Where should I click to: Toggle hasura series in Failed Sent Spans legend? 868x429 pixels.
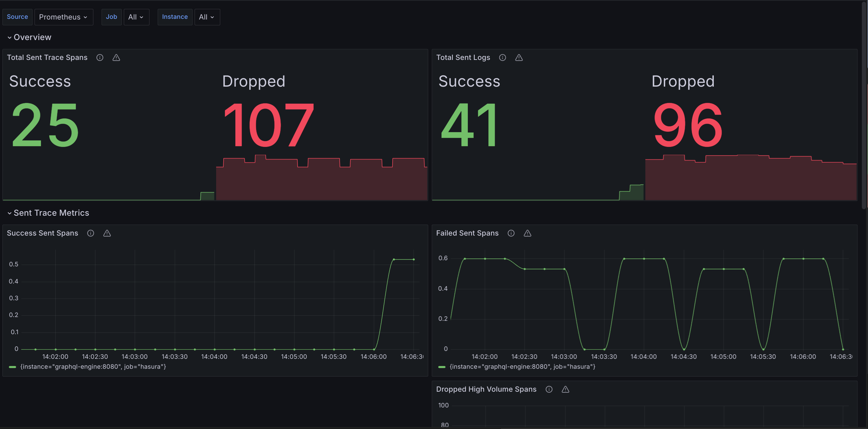(522, 367)
